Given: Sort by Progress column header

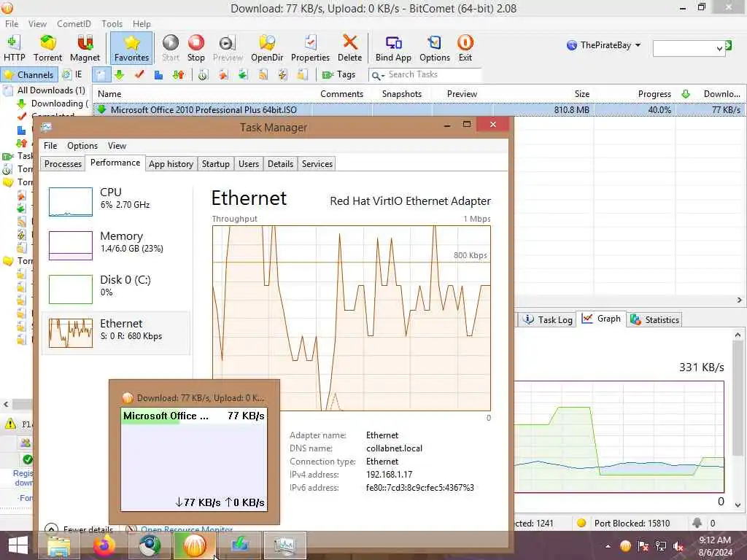Looking at the screenshot, I should pos(654,94).
